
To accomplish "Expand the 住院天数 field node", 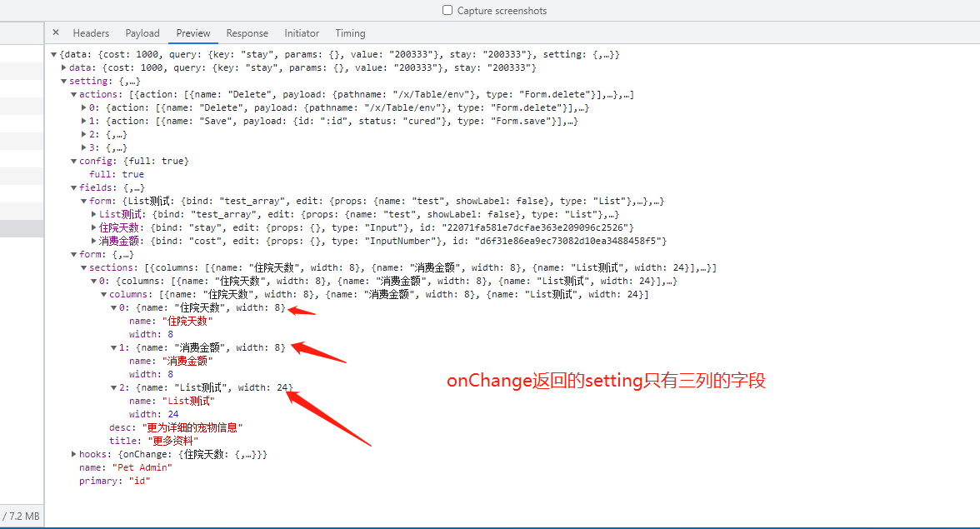I will (x=92, y=227).
